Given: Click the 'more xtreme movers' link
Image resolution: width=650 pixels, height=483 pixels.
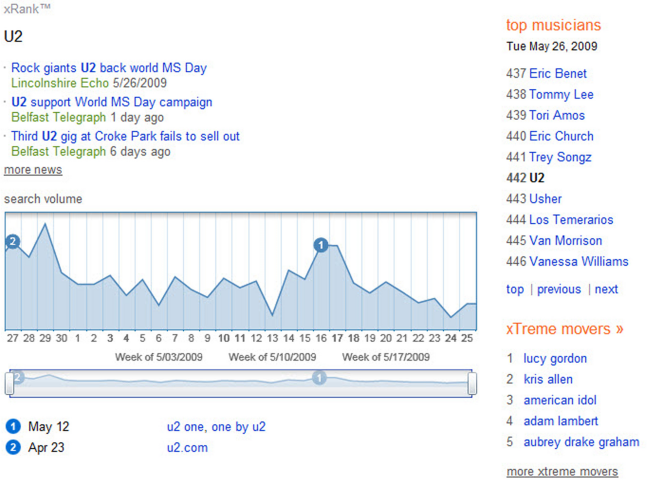Looking at the screenshot, I should click(x=562, y=472).
